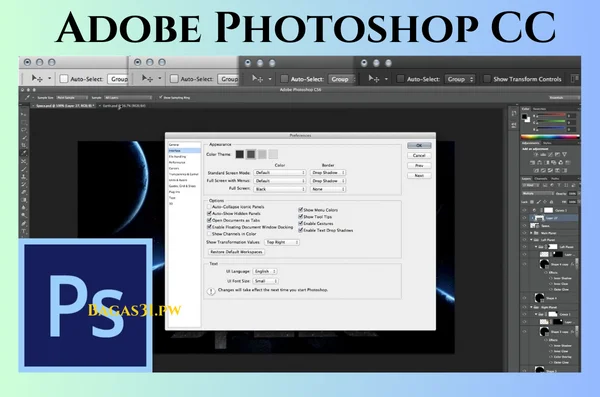
Task: Open the collapsed History panel icon
Action: [514, 113]
